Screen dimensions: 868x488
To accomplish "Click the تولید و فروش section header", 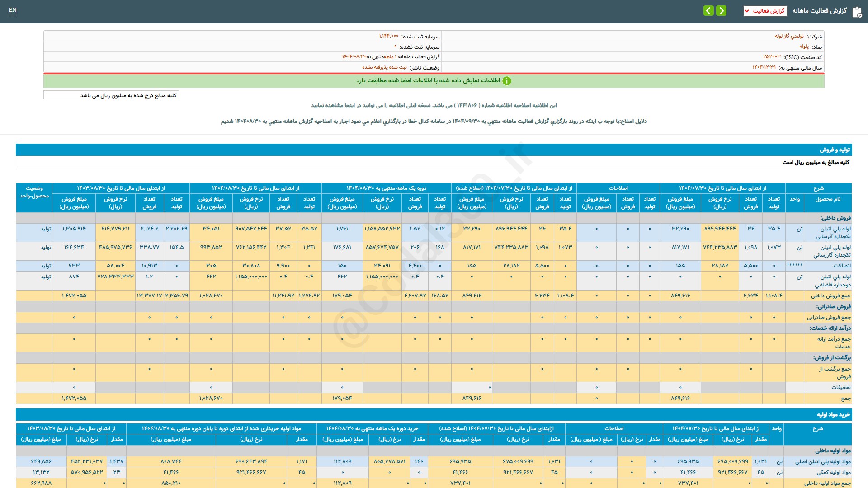I will coord(835,150).
